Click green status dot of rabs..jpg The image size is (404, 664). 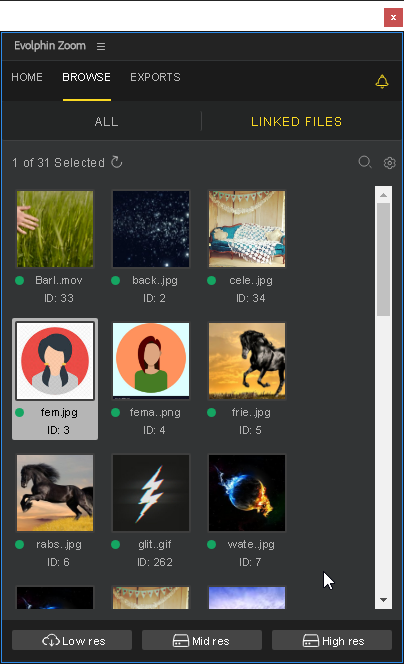pos(19,545)
